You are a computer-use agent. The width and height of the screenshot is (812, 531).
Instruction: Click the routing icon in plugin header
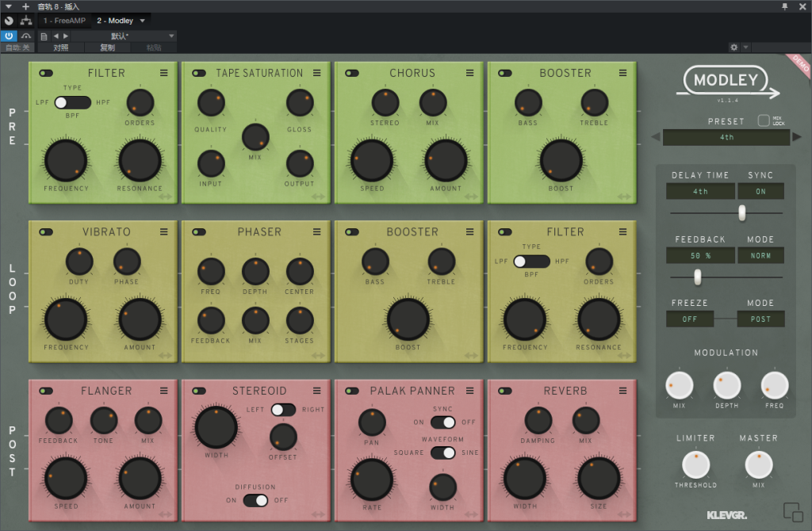(x=26, y=21)
